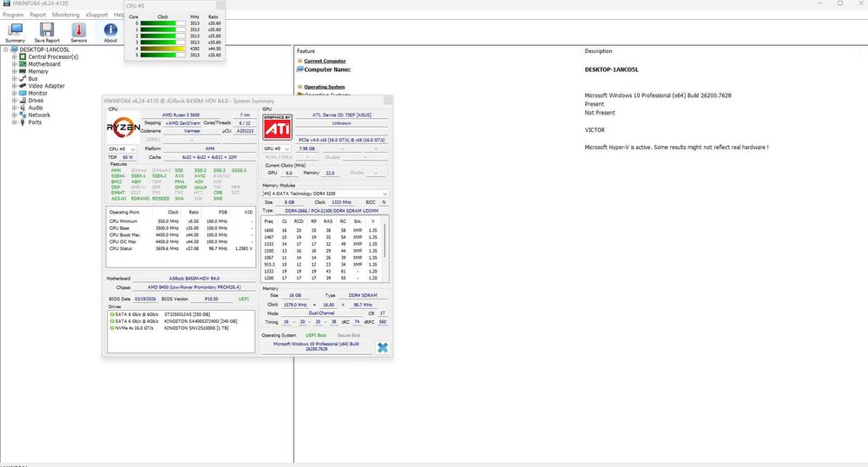Screen dimensions: 868x467
Task: Open the Help menu
Action: [x=119, y=15]
